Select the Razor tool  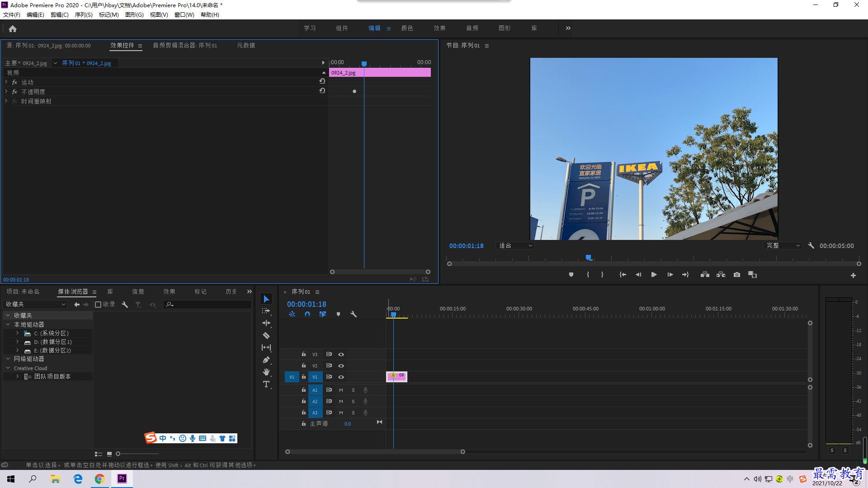coord(266,335)
